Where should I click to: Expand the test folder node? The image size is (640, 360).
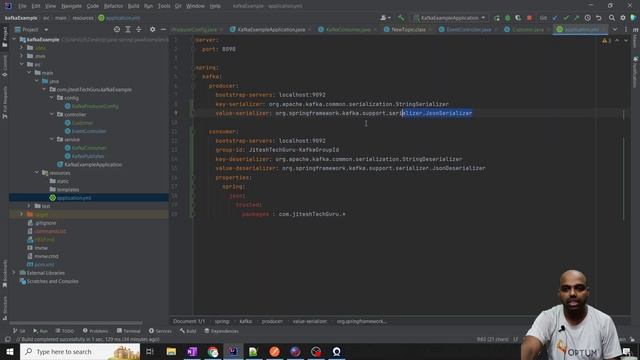tap(29, 206)
